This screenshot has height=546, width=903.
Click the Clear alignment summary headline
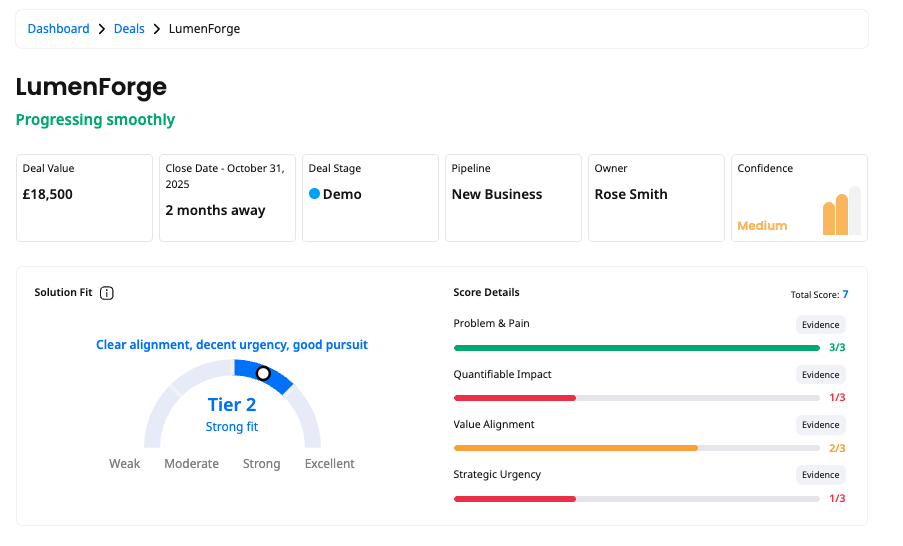[x=232, y=344]
